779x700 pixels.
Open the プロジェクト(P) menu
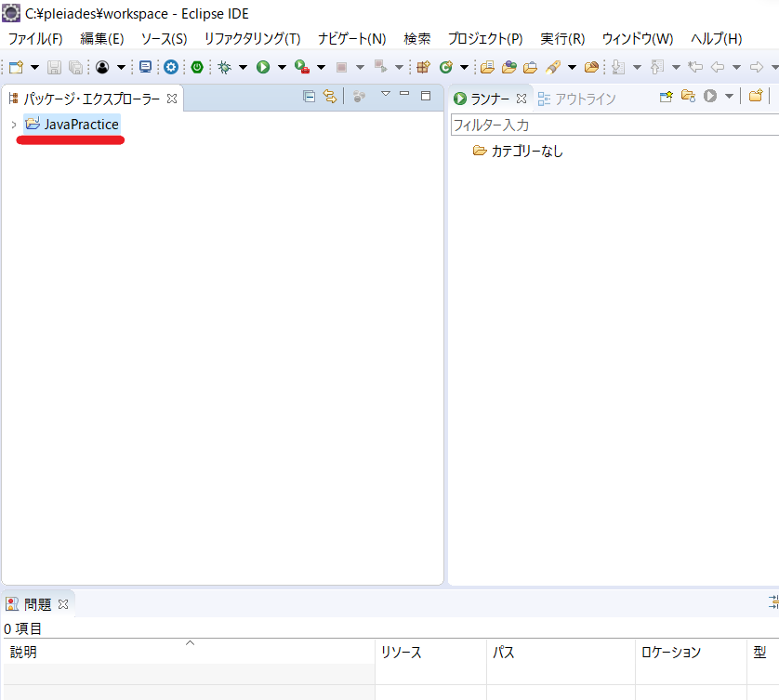(x=485, y=39)
